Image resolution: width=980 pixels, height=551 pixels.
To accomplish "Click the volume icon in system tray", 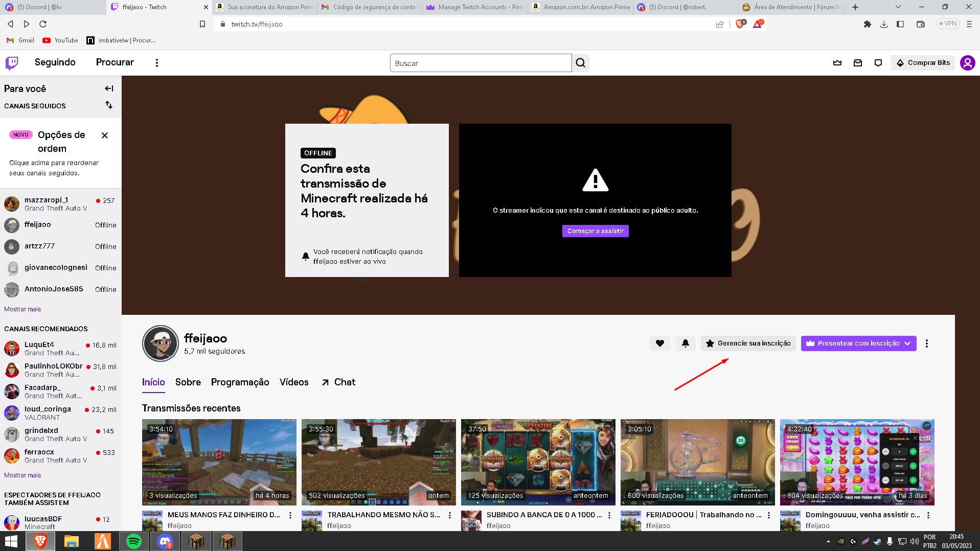I will click(914, 541).
